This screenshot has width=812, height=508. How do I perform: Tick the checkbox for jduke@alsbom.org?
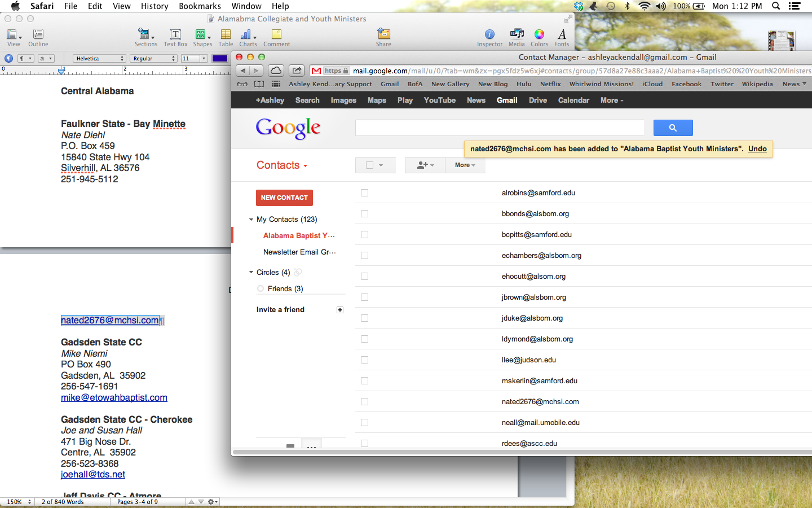[x=364, y=318]
